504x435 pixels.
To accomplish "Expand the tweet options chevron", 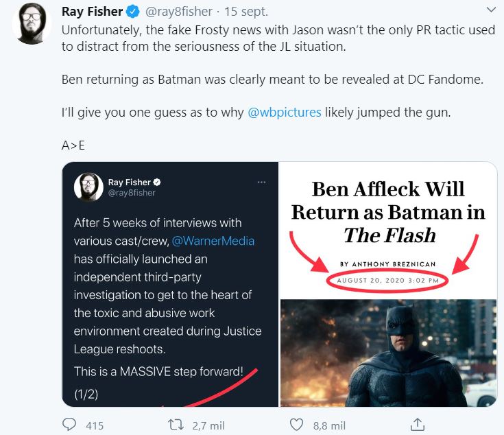I will pos(491,10).
